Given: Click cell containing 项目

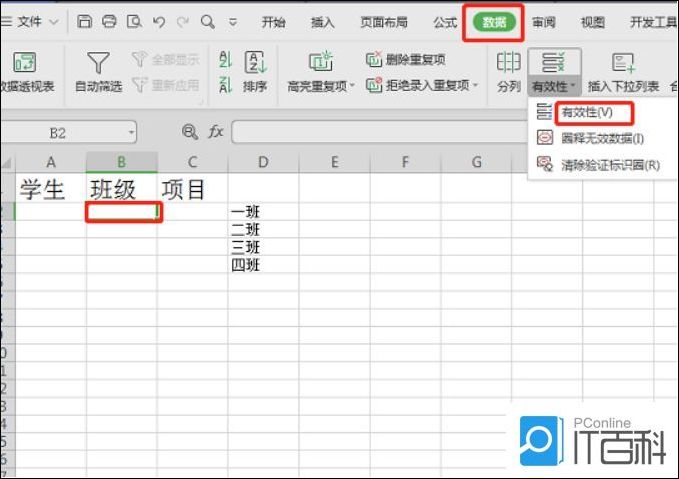Looking at the screenshot, I should [193, 189].
